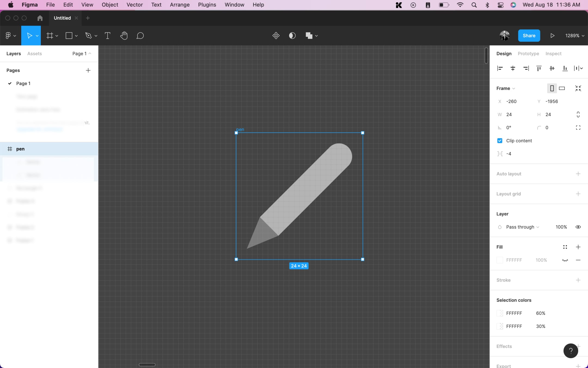Toggle fill visibility for FFFFFF
Image resolution: width=588 pixels, height=368 pixels.
pyautogui.click(x=565, y=260)
